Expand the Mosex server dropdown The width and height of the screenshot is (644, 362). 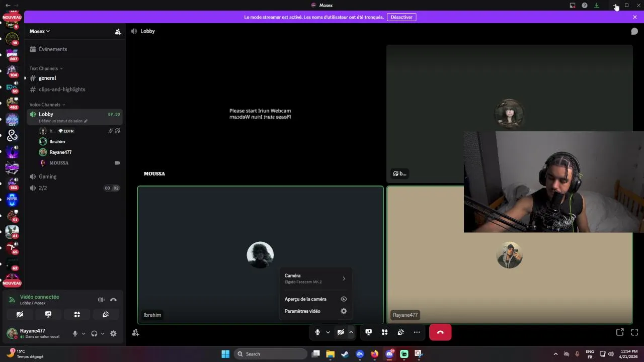40,31
